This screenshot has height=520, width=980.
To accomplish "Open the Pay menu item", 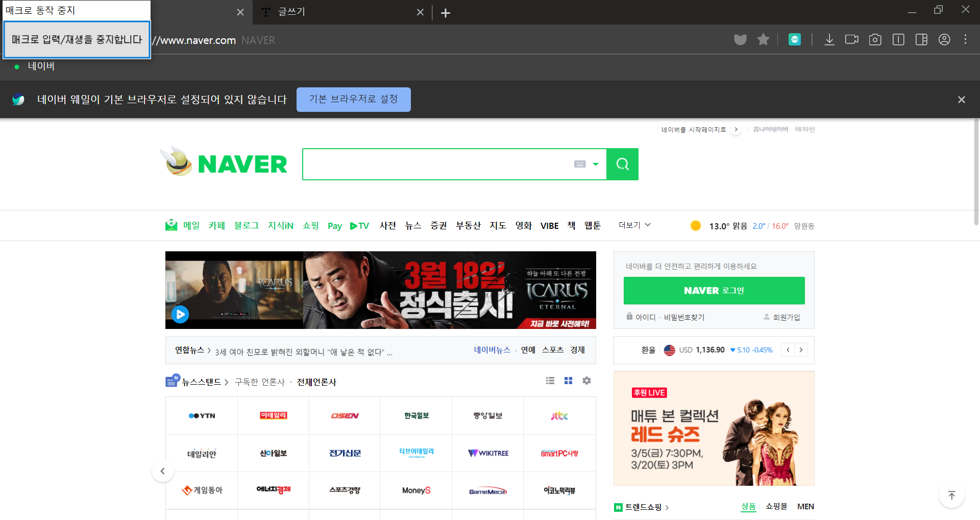I will point(335,226).
